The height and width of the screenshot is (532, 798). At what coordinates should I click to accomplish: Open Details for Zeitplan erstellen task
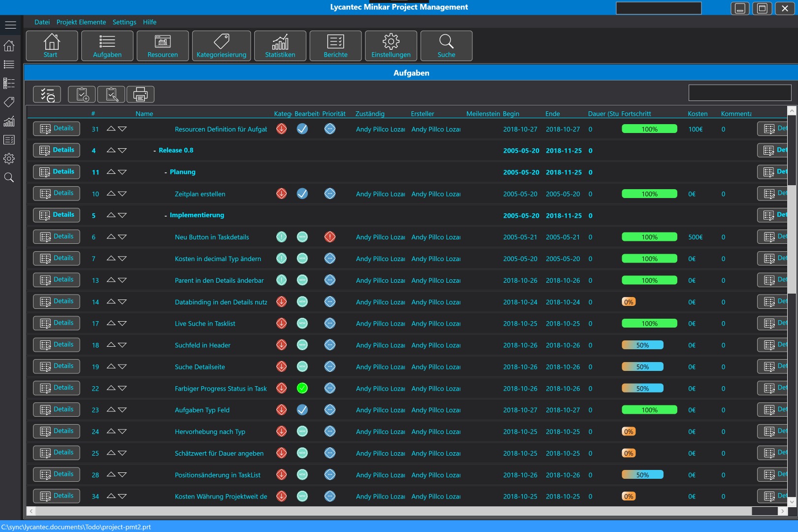(x=57, y=194)
